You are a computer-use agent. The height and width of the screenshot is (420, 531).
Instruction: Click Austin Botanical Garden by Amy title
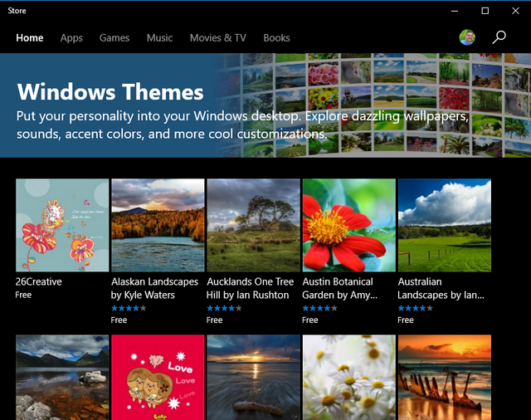pos(339,288)
